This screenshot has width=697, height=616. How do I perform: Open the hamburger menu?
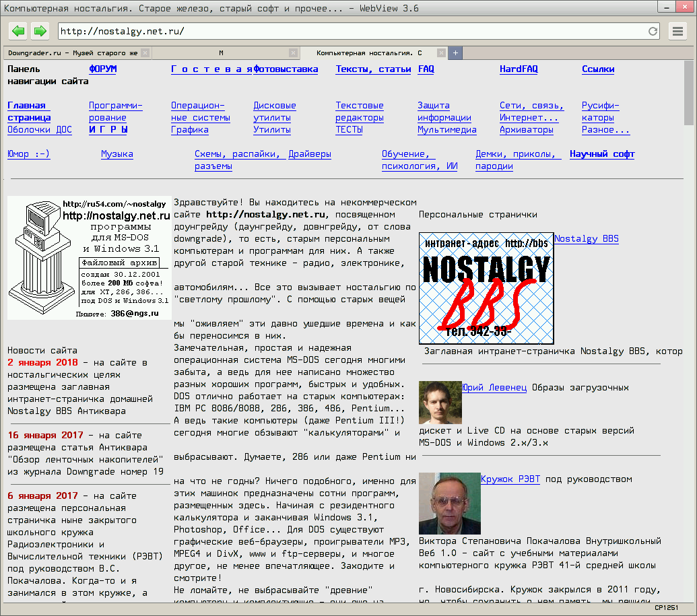click(676, 30)
